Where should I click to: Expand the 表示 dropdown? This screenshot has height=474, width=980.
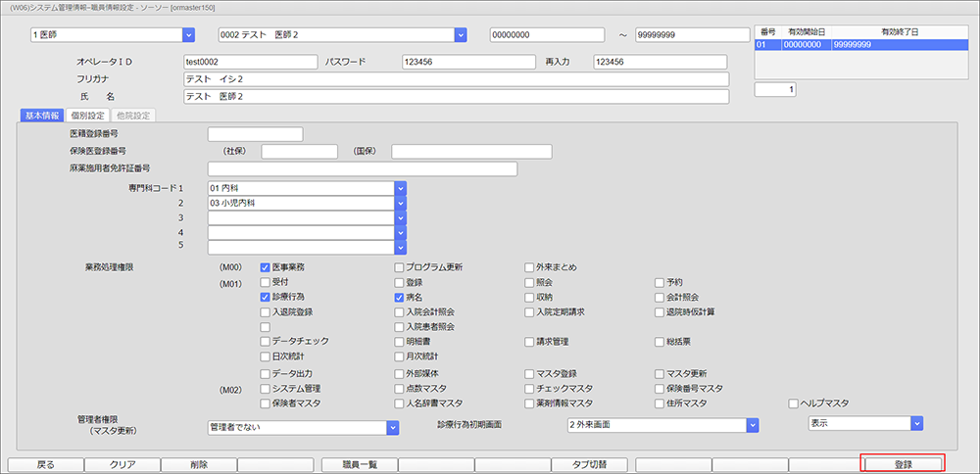917,423
